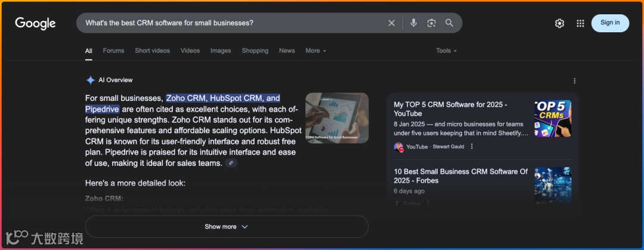Click the YouTube channel avatar icon
Viewport: 644px width, 250px height.
coord(398,147)
